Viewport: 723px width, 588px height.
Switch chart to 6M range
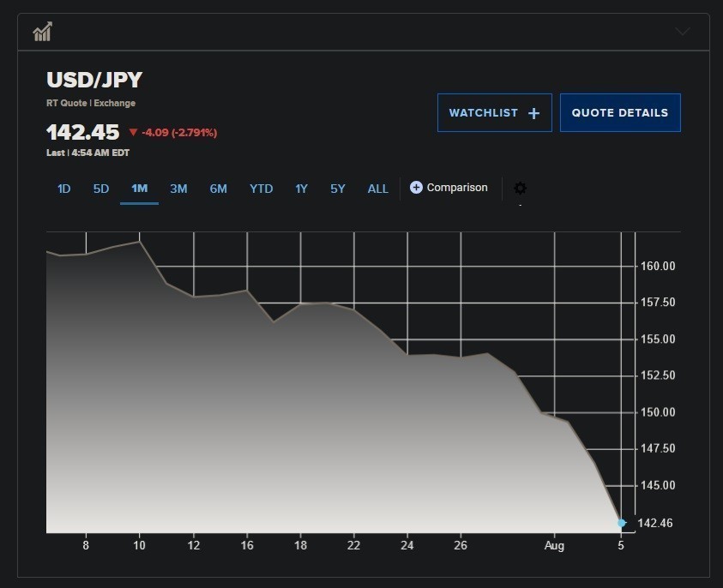click(x=218, y=189)
